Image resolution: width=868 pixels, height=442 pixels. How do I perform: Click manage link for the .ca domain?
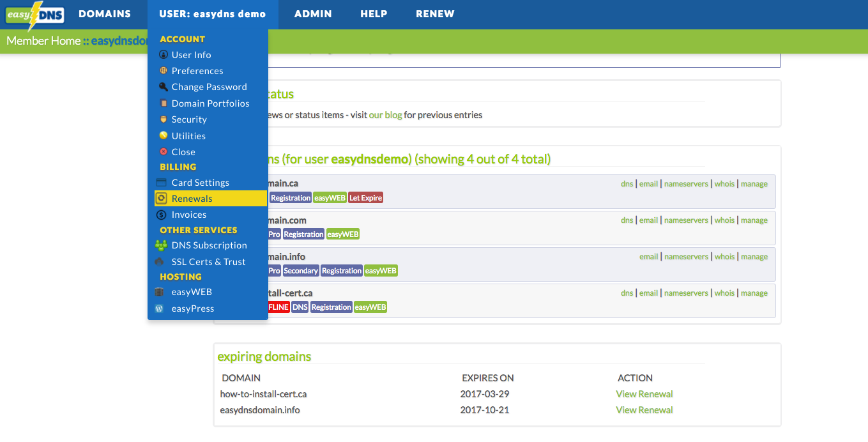point(754,183)
